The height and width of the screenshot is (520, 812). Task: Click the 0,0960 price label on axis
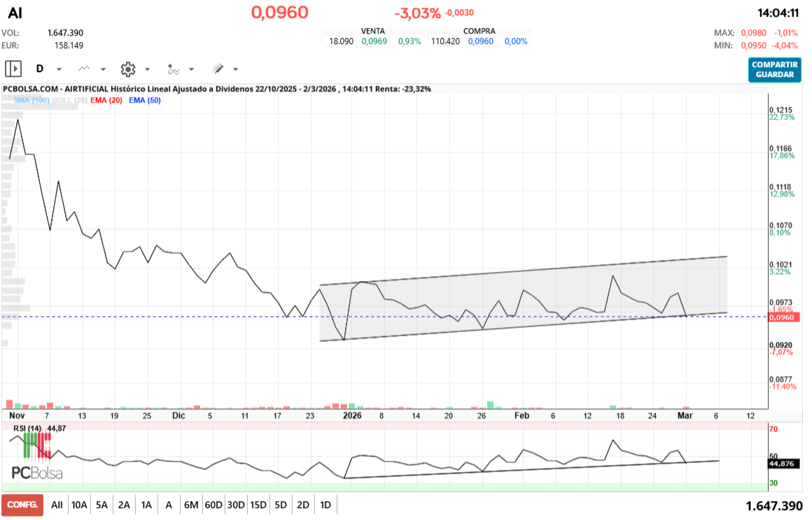[x=782, y=317]
